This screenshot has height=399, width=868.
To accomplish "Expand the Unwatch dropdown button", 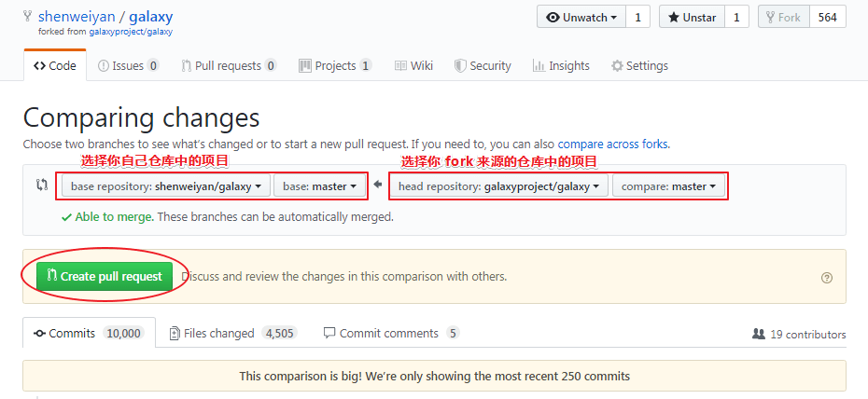I will point(581,17).
